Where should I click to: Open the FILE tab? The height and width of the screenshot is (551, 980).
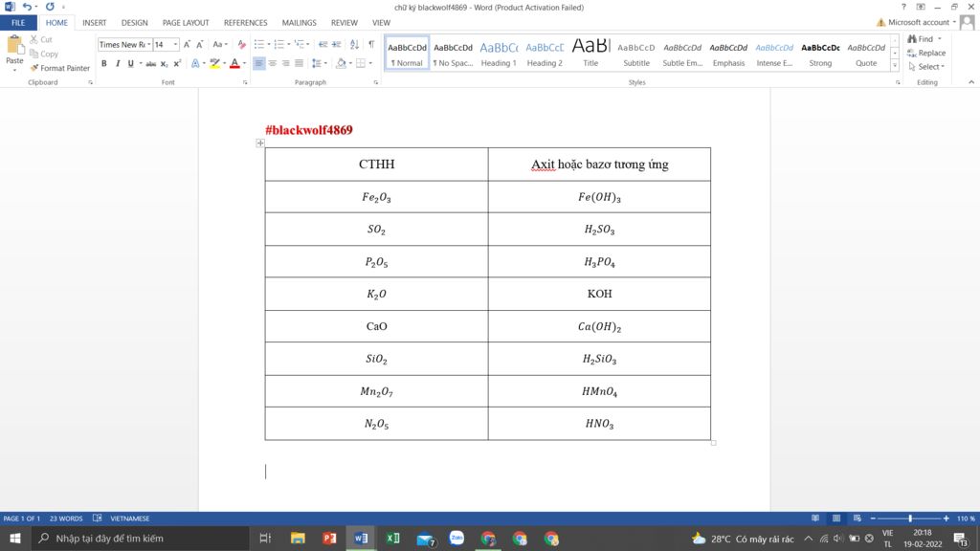(x=18, y=23)
